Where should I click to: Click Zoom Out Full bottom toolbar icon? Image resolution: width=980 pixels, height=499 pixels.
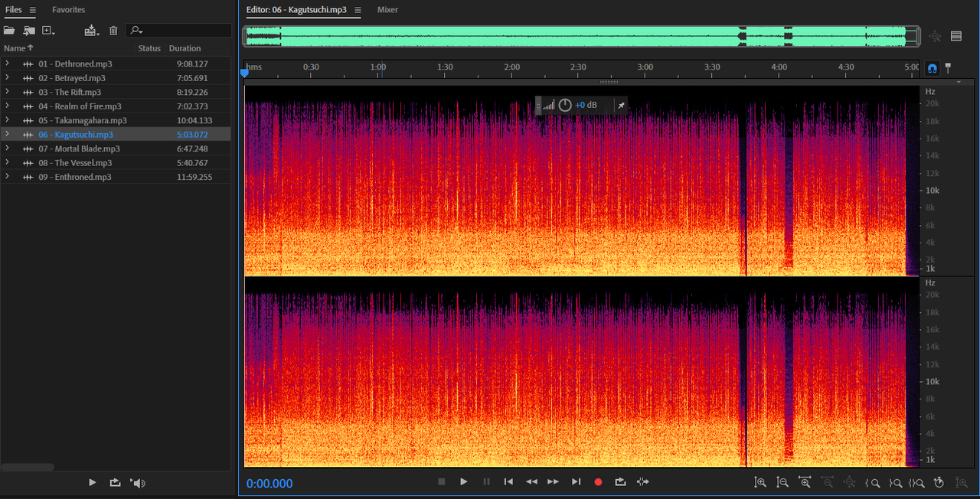pos(849,482)
